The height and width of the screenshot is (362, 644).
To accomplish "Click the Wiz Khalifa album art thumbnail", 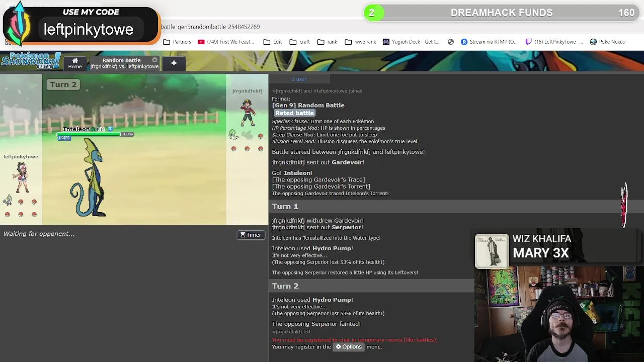I will click(x=492, y=251).
